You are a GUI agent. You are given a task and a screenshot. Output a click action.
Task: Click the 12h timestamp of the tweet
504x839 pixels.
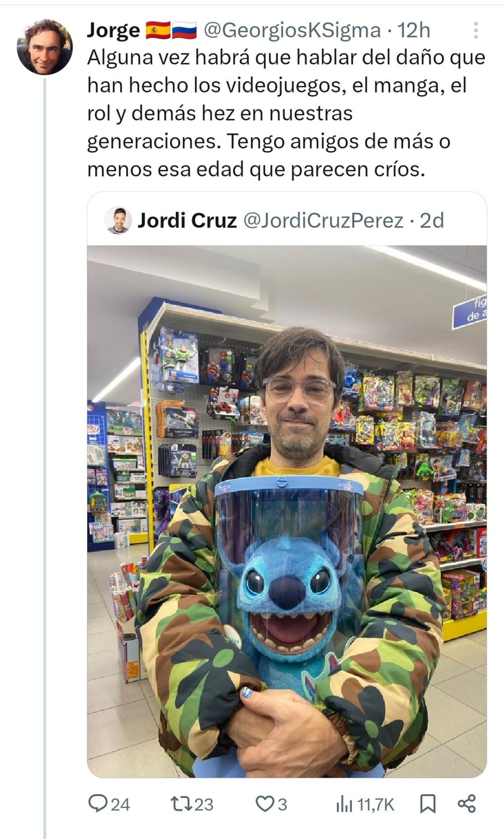[414, 31]
